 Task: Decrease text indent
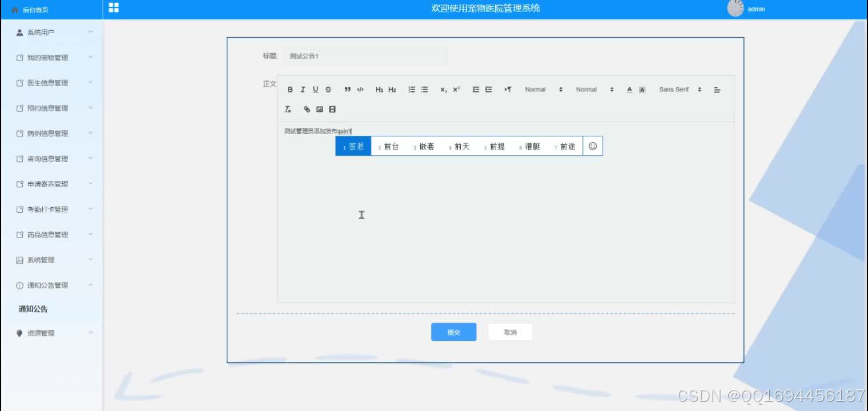point(476,90)
